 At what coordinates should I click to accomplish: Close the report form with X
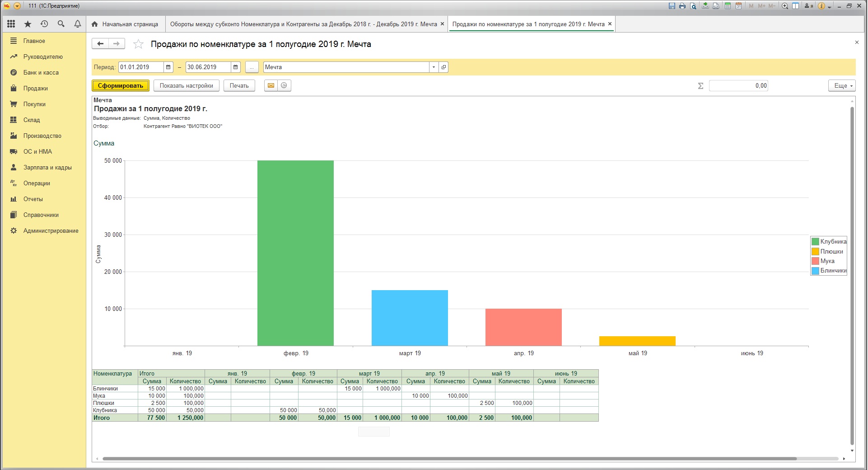[857, 42]
